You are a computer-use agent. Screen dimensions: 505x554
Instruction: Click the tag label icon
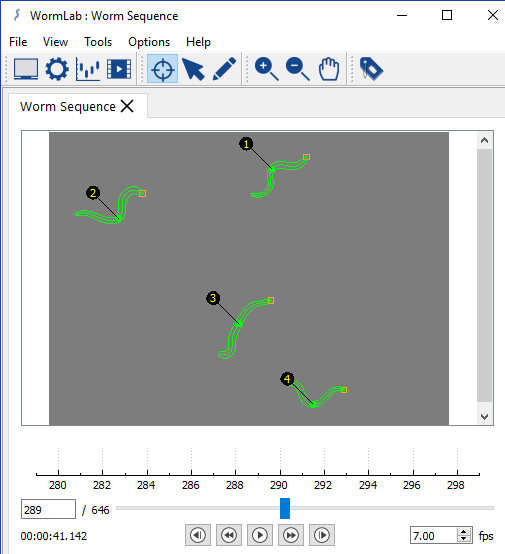[371, 69]
